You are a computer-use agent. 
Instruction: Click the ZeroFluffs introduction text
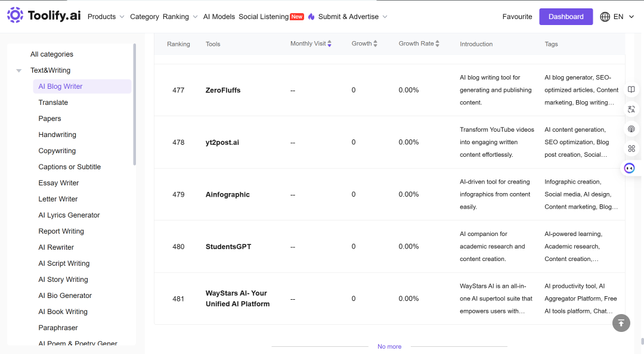pyautogui.click(x=496, y=90)
